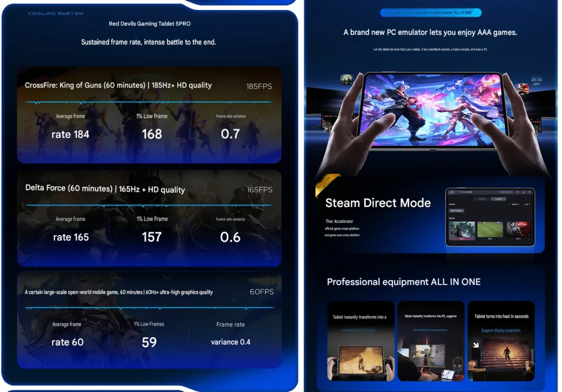Click the PC monitor and headphones photo

pos(431,361)
